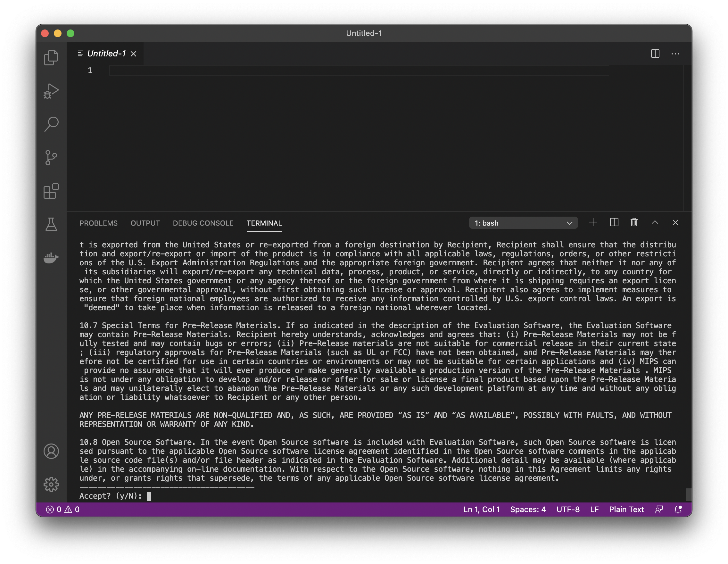Close the Untitled-1 editor tab

[133, 54]
